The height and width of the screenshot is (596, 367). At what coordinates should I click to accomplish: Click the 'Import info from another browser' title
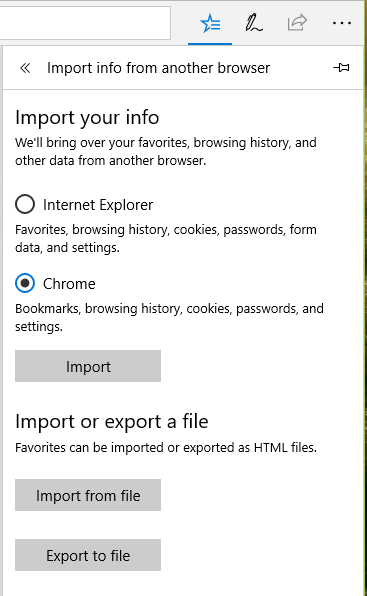(x=158, y=68)
